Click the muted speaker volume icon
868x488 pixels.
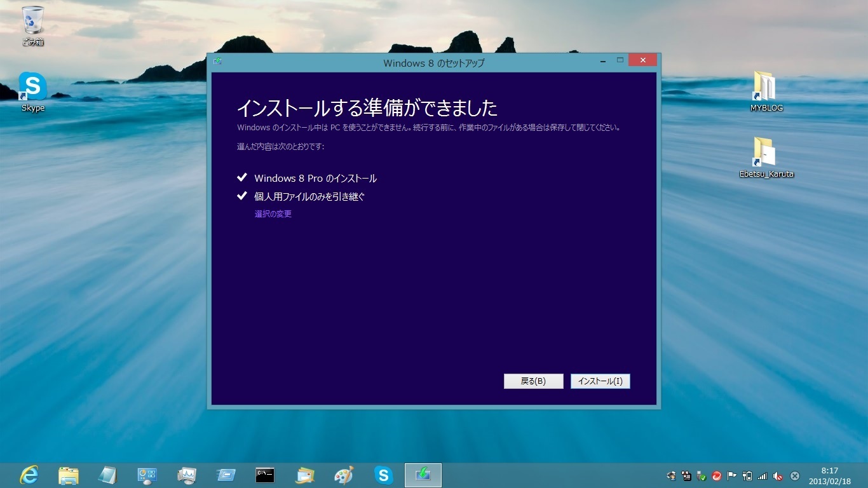click(778, 475)
